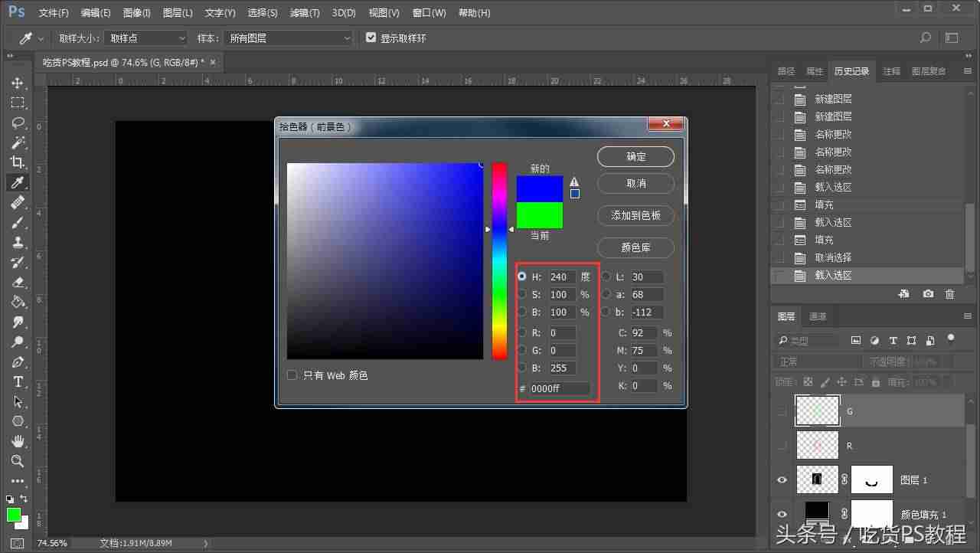
Task: Enable 只有 Web 颜色 checkbox
Action: pyautogui.click(x=292, y=375)
